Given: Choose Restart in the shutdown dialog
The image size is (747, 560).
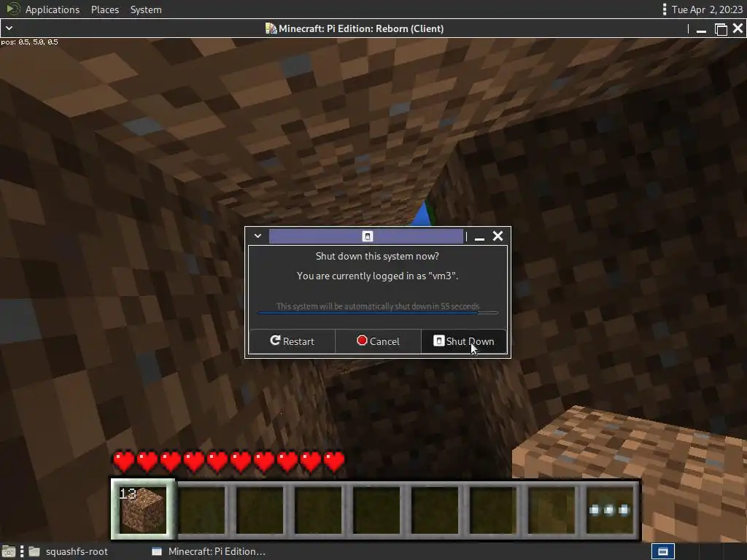Looking at the screenshot, I should 292,341.
